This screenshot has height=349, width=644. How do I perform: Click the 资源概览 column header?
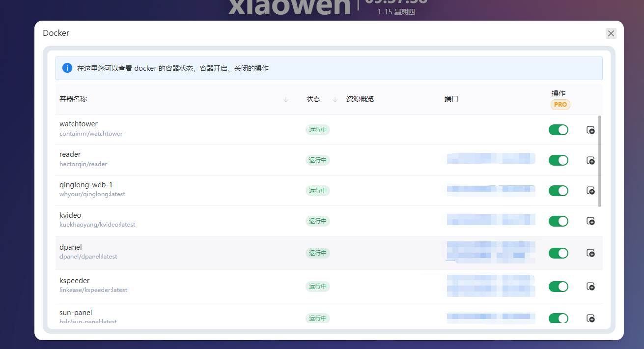(360, 99)
